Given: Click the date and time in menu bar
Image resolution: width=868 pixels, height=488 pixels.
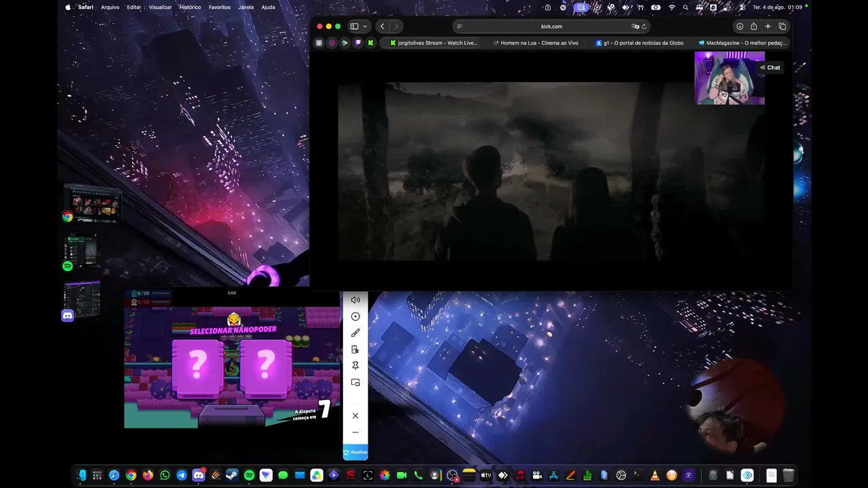Looking at the screenshot, I should pyautogui.click(x=777, y=7).
